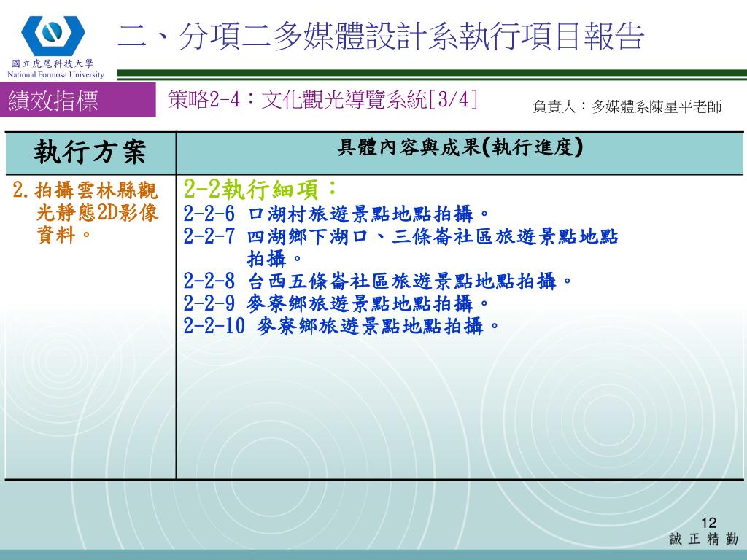Click the National Formosa University caption
The width and height of the screenshot is (747, 560).
pos(55,75)
